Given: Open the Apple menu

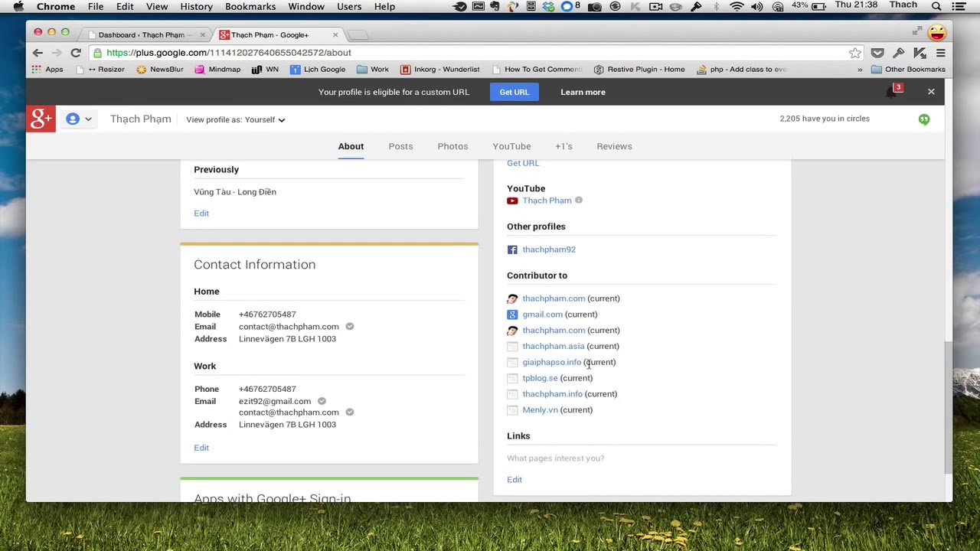Looking at the screenshot, I should pyautogui.click(x=18, y=6).
